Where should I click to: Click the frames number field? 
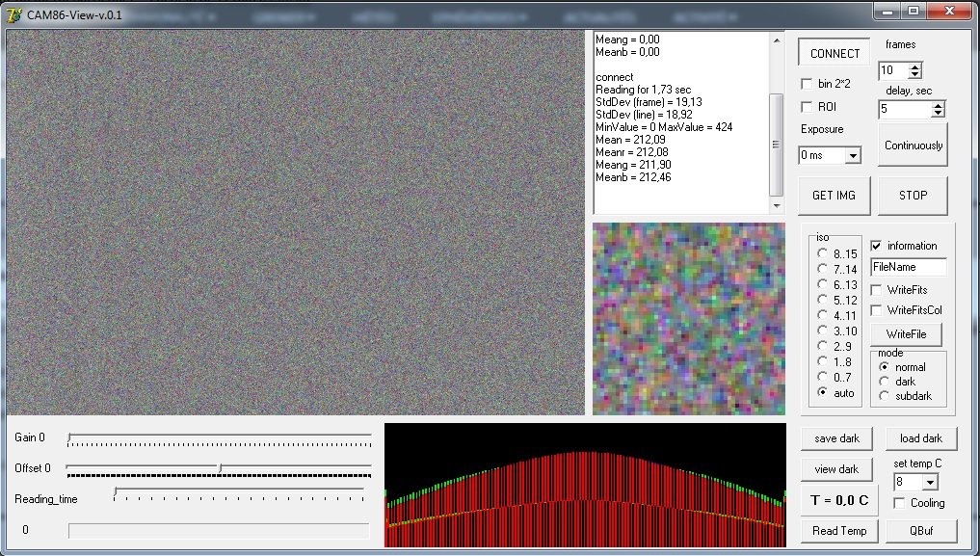coord(893,70)
